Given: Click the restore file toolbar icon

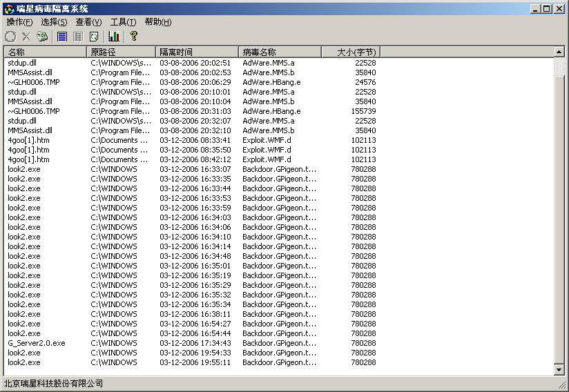Looking at the screenshot, I should point(10,37).
